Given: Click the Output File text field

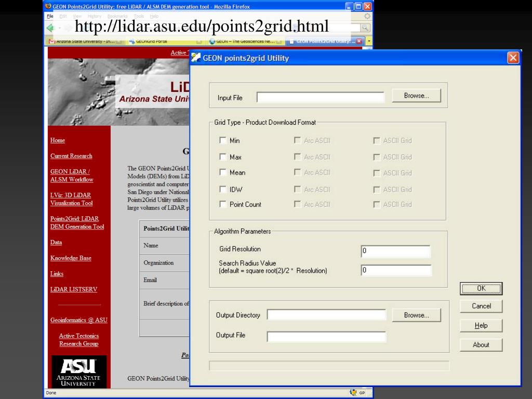Looking at the screenshot, I should pyautogui.click(x=326, y=337).
